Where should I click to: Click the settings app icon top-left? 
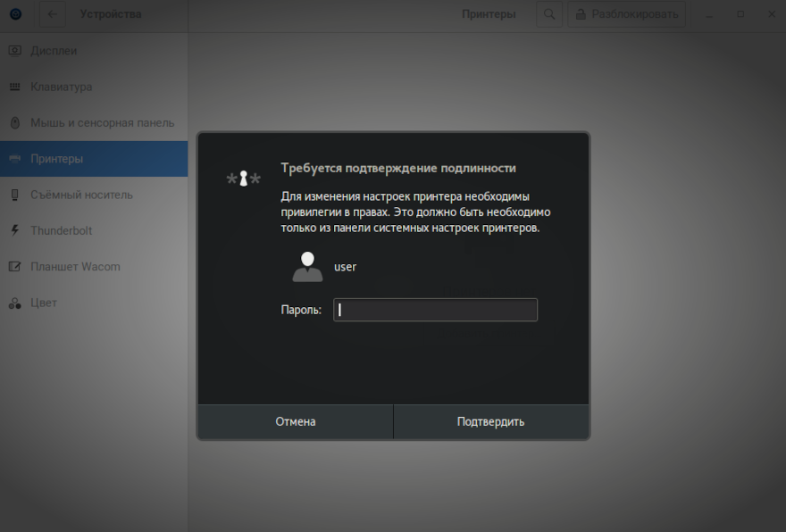(15, 14)
